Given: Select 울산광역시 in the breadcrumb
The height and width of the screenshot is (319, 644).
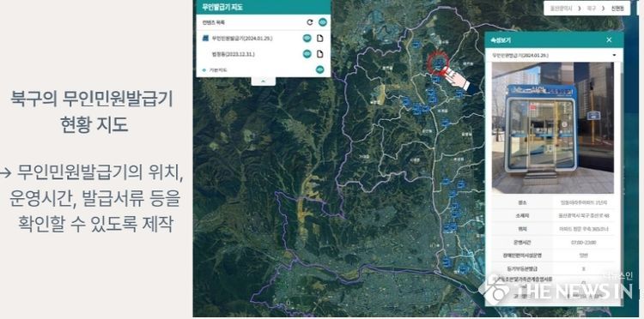Looking at the screenshot, I should (562, 8).
